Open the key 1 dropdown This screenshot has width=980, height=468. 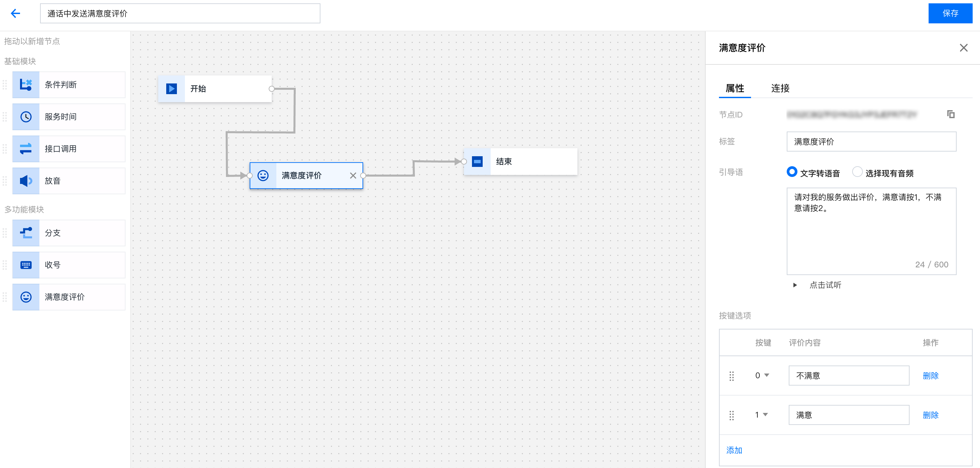pyautogui.click(x=761, y=415)
